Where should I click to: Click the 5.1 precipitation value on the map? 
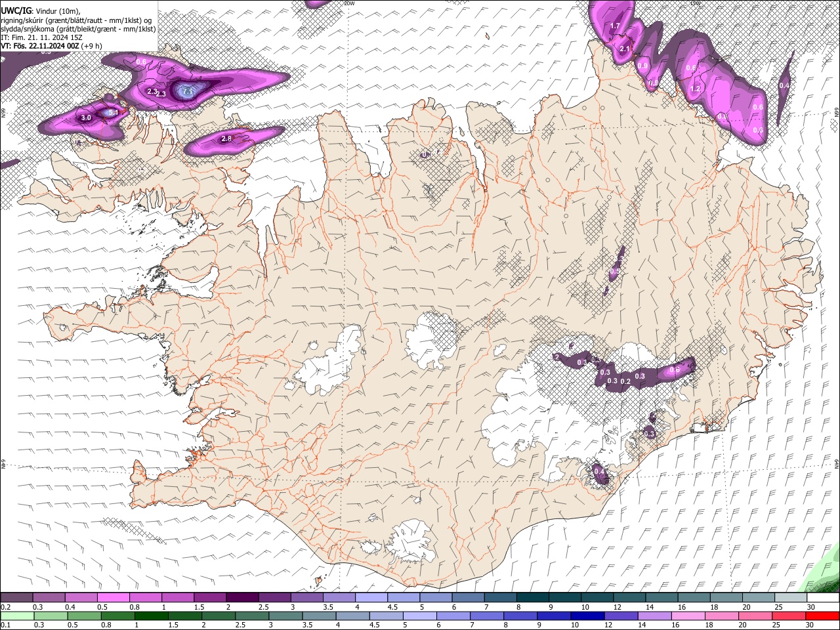point(113,113)
